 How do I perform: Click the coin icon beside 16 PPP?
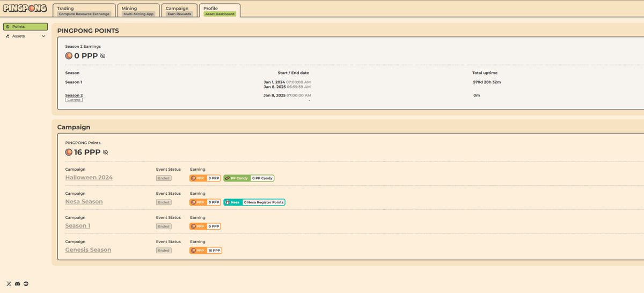(69, 152)
